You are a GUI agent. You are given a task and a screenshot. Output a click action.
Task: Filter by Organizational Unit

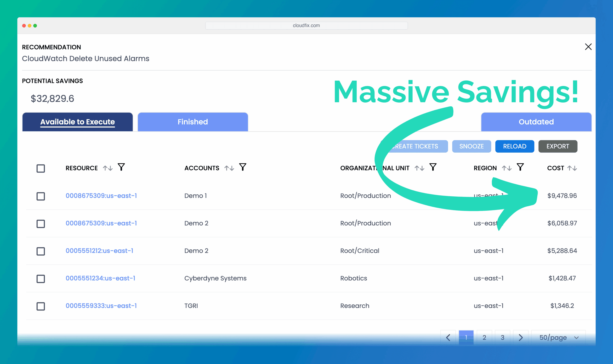coord(433,167)
